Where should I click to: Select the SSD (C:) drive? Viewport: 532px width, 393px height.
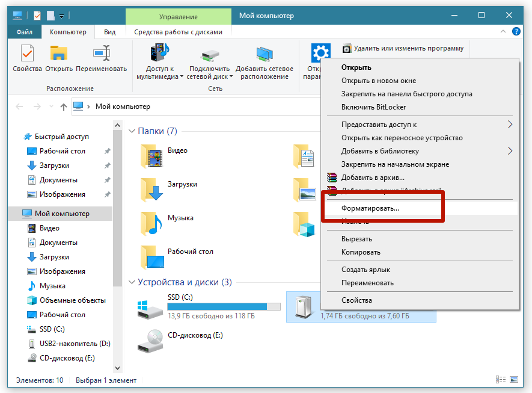pos(209,306)
